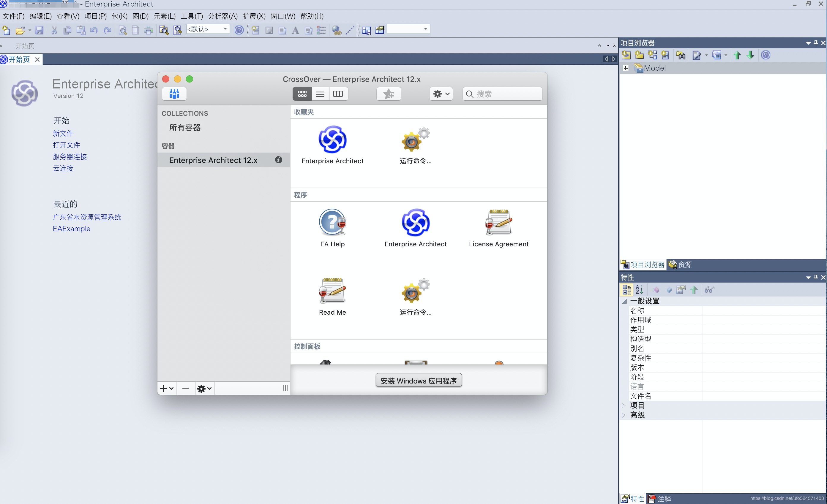Screen dimensions: 827x504
Task: Click the Undo toolbar icon
Action: [x=94, y=30]
